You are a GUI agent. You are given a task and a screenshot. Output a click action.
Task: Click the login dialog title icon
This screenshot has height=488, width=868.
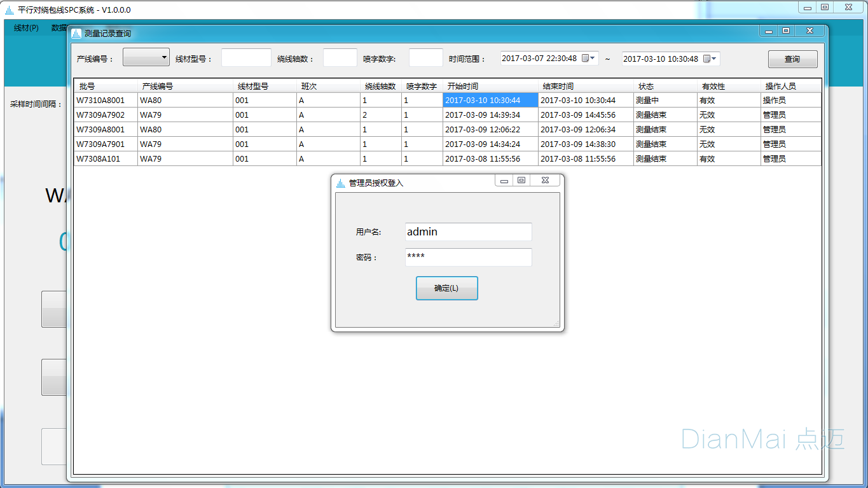(x=341, y=183)
